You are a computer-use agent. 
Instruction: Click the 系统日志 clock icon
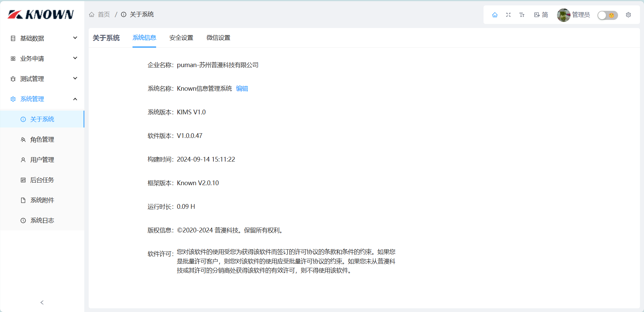23,221
